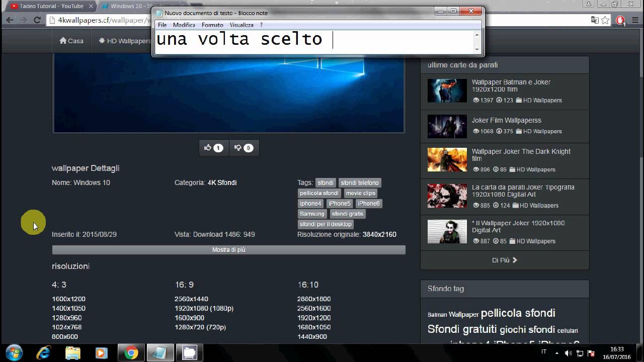Bookmark page with the star icon
644x362 pixels.
pos(605,20)
